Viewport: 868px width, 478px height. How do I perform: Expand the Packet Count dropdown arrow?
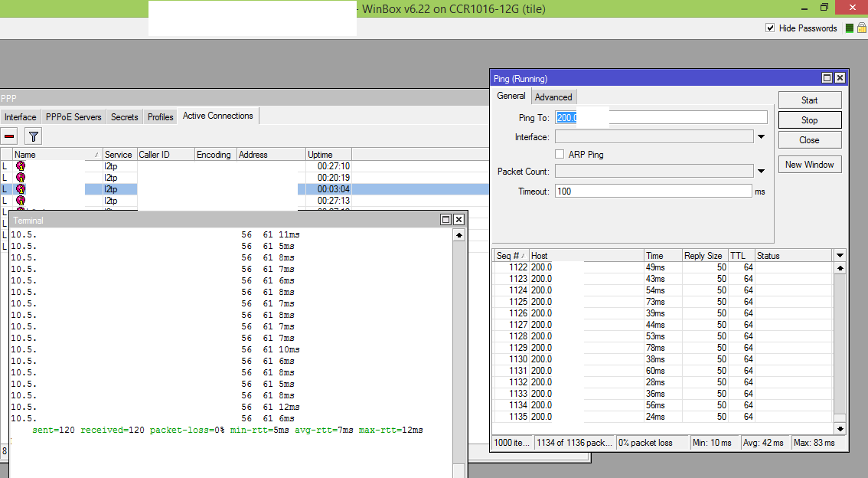(x=761, y=172)
